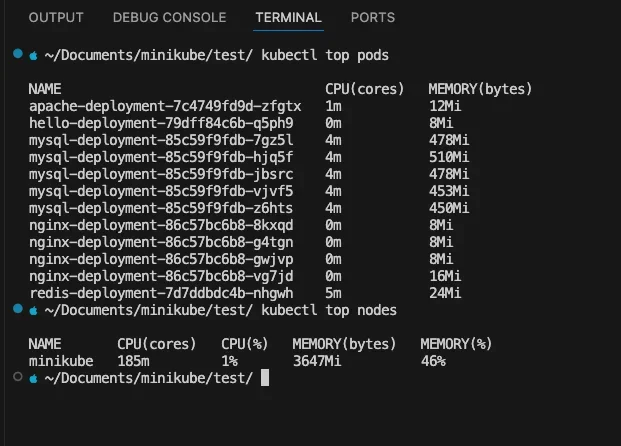Screen dimensions: 621x446
Task: Click gray circle beside empty prompt
Action: (x=18, y=377)
